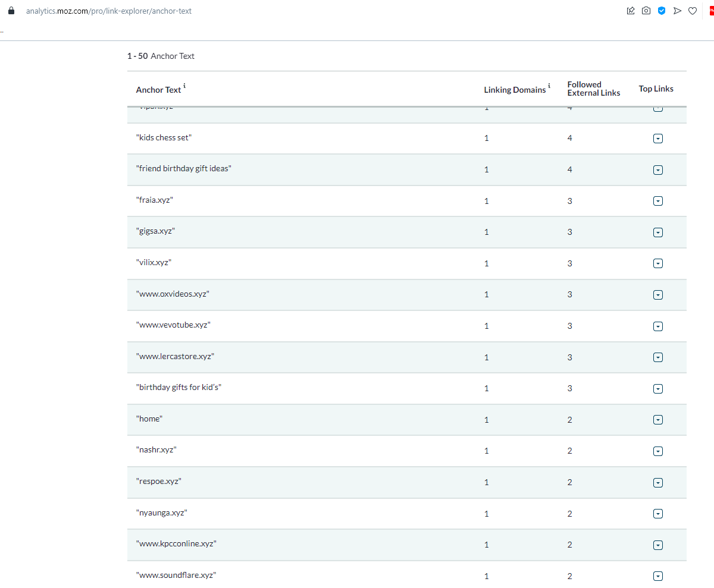
Task: Expand top links for "friend birthday gift ideas"
Action: [657, 170]
